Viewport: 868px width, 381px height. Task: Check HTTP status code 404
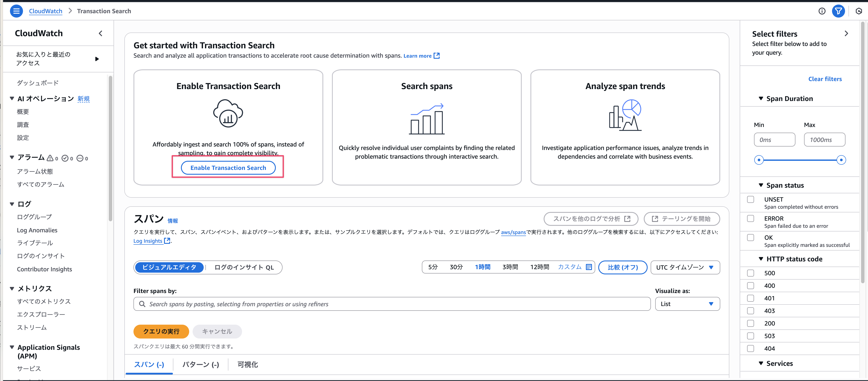point(750,348)
